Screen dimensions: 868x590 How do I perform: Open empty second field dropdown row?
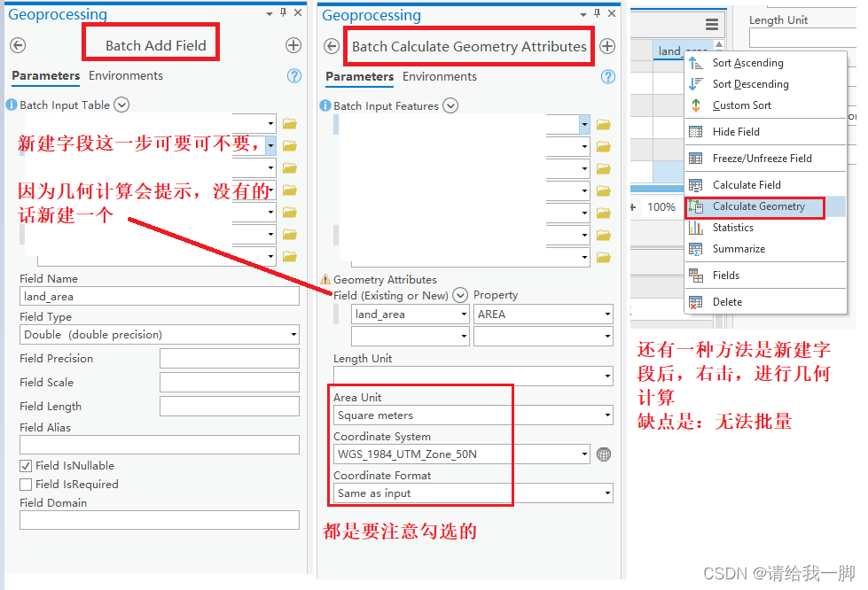click(x=464, y=337)
